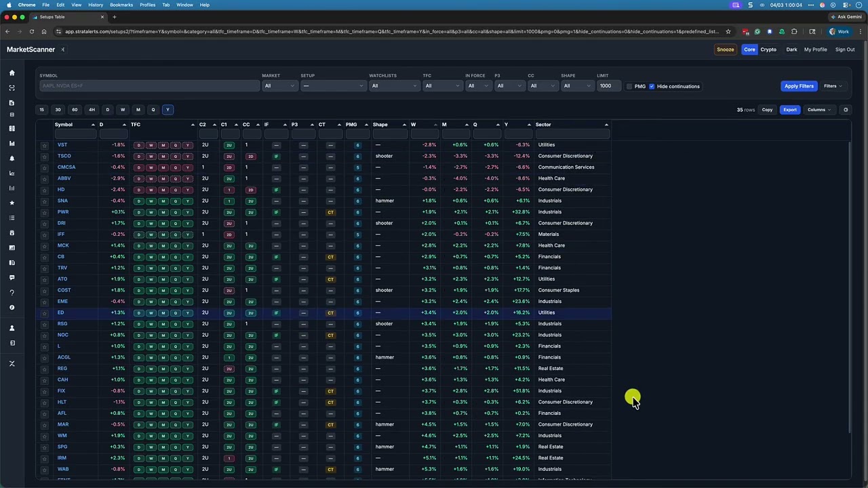
Task: Uncheck Hide continuations
Action: pos(652,86)
